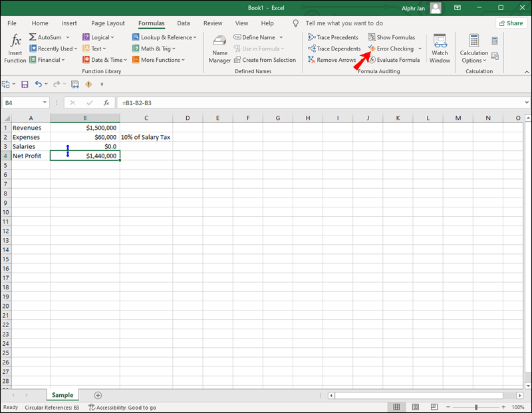
Task: Run Error Checking in the ribbon
Action: (391, 49)
